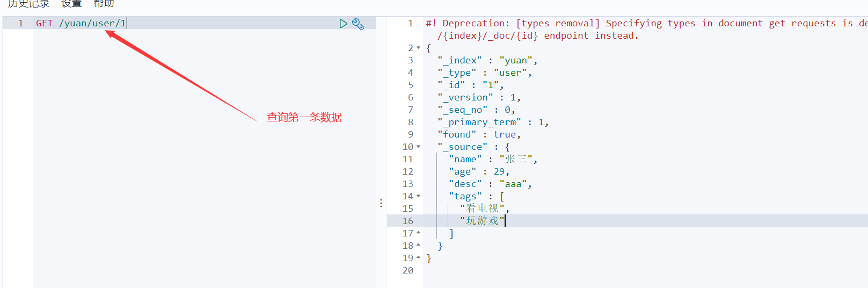Screen dimensions: 868x288
Task: Click the "age" : 29 line
Action: tap(479, 171)
